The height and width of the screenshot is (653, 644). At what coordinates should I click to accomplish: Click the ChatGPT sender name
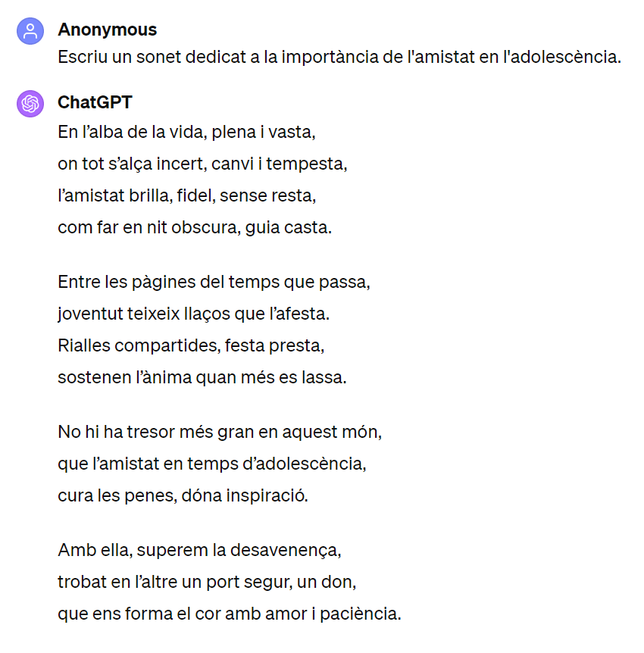click(95, 102)
